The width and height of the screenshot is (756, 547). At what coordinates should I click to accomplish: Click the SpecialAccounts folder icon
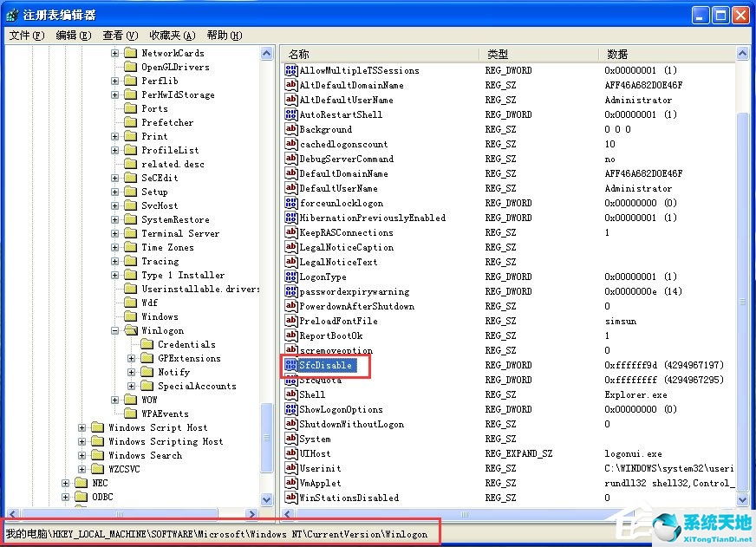pyautogui.click(x=148, y=386)
